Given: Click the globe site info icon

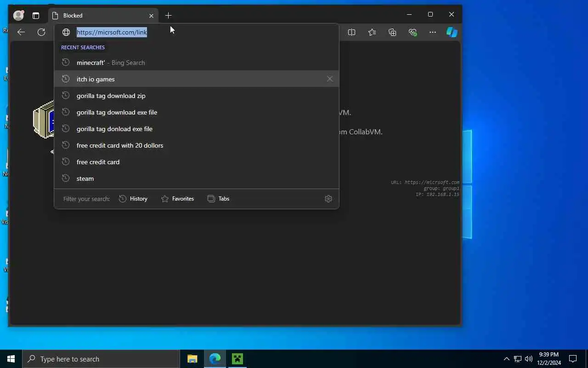Looking at the screenshot, I should click(x=66, y=32).
